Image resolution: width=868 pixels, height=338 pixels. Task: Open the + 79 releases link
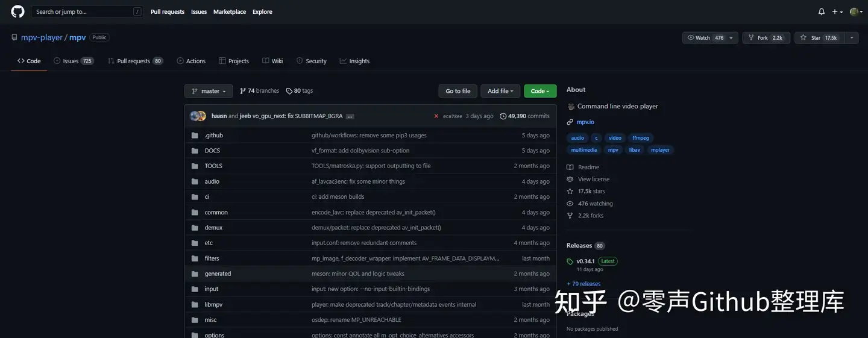(x=583, y=284)
